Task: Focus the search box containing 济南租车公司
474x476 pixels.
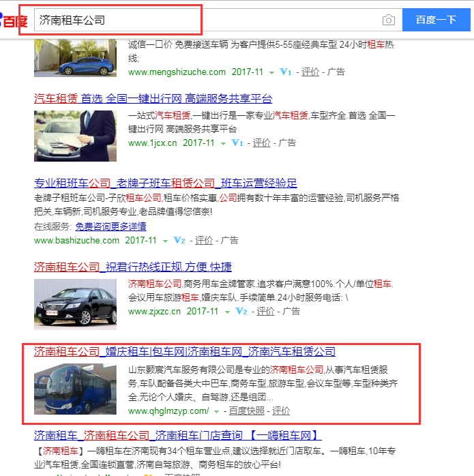Action: [205, 20]
